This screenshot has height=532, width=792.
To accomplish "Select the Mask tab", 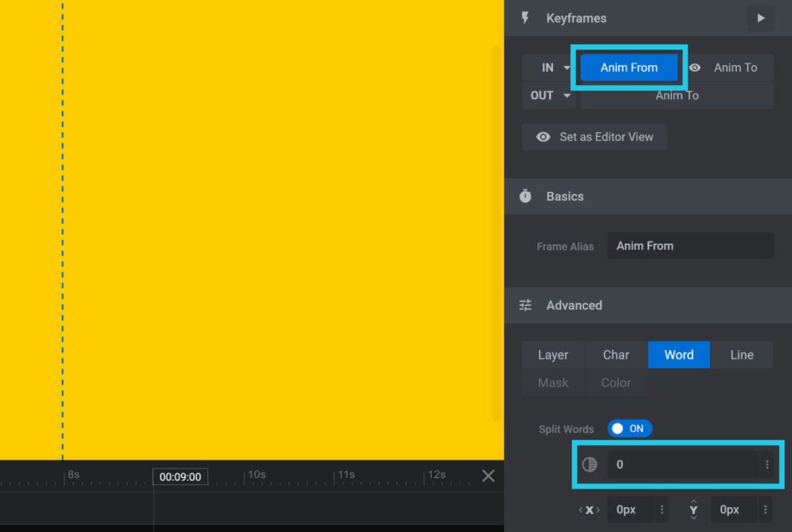I will tap(552, 382).
